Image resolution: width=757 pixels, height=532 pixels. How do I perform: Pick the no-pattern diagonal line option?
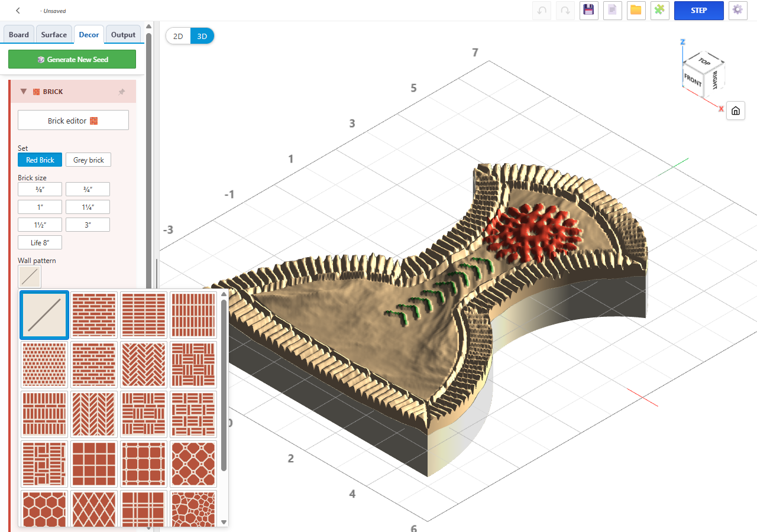click(44, 314)
